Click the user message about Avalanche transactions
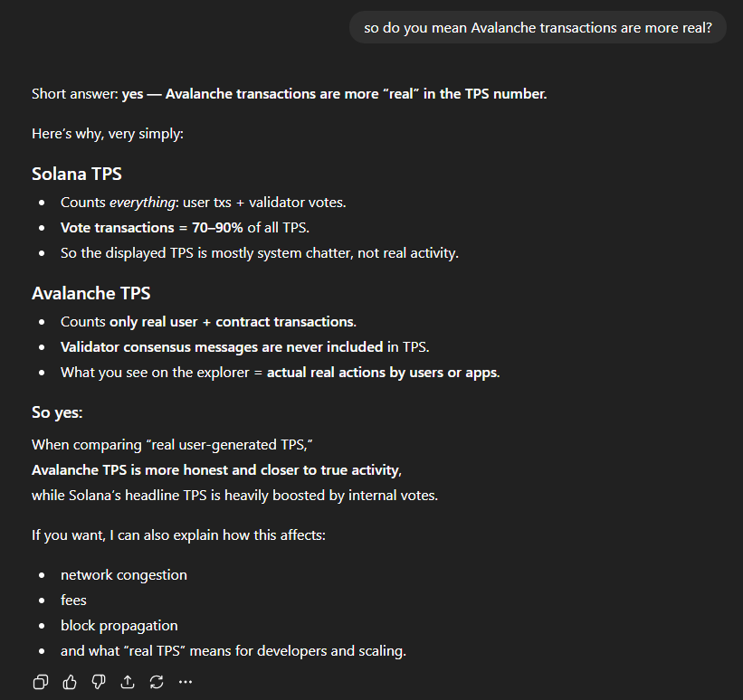The image size is (743, 700). click(x=538, y=28)
